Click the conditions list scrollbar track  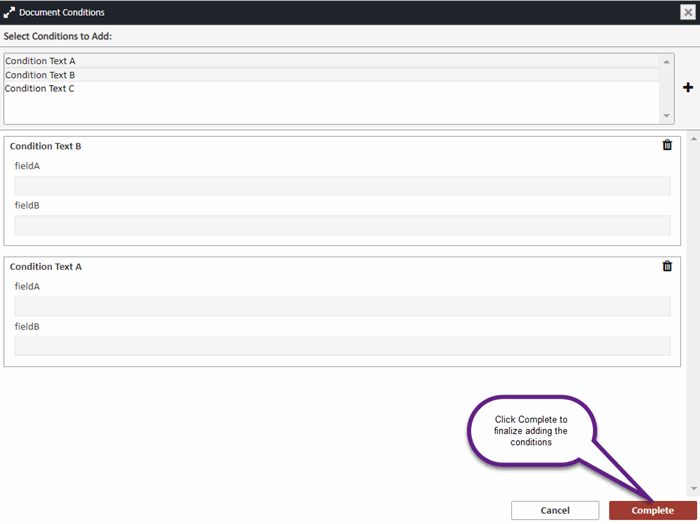(x=667, y=89)
